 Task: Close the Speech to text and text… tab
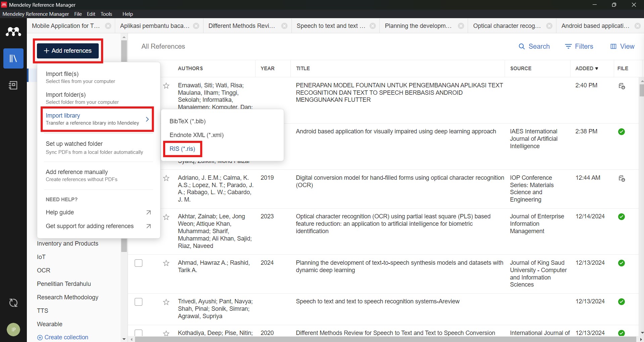373,26
